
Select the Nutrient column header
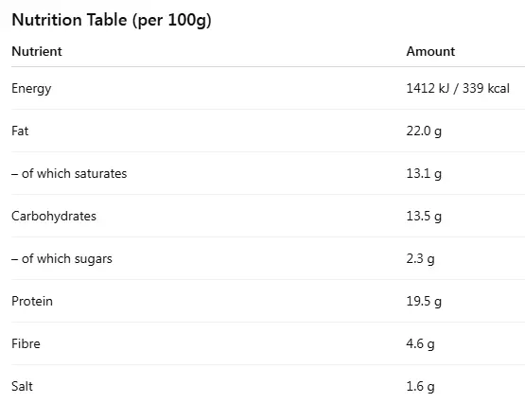pos(37,51)
